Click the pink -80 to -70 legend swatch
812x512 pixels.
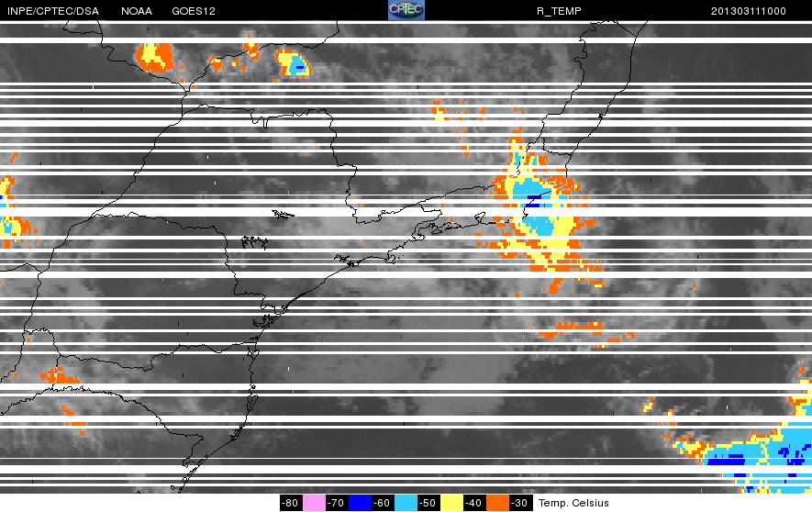[x=315, y=503]
